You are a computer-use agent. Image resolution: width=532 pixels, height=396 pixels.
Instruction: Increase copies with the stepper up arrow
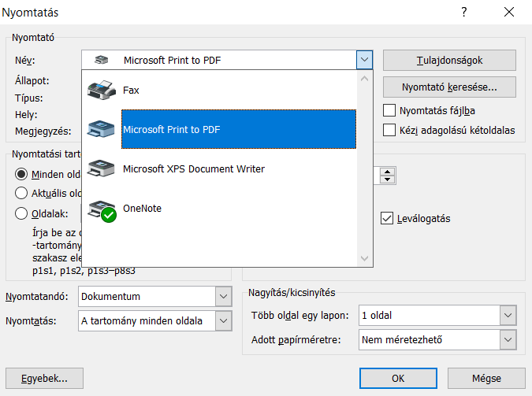click(387, 172)
